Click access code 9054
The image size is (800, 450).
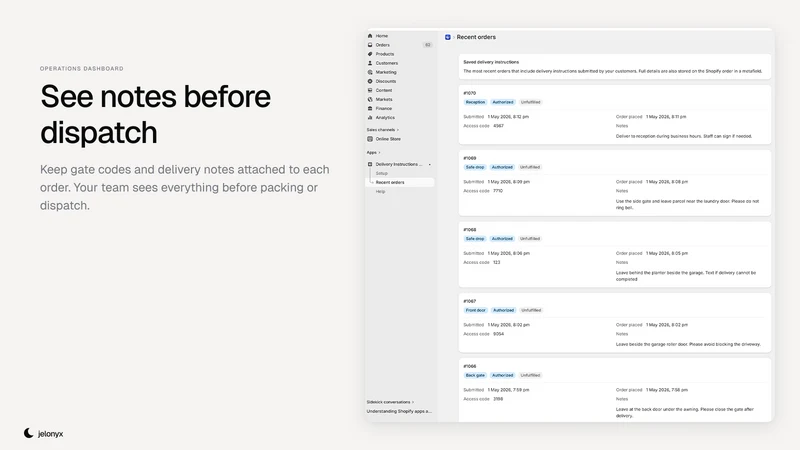pyautogui.click(x=498, y=334)
